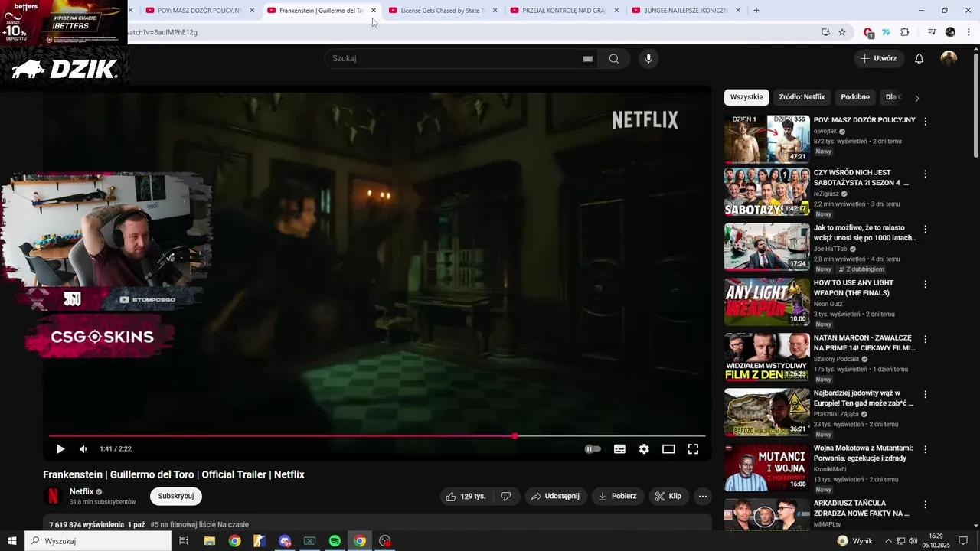Open Task View on the taskbar
The height and width of the screenshot is (551, 980).
pyautogui.click(x=184, y=541)
